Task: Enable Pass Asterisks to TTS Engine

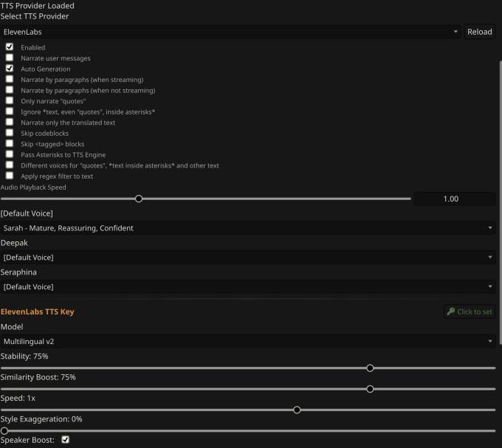Action: (10, 154)
